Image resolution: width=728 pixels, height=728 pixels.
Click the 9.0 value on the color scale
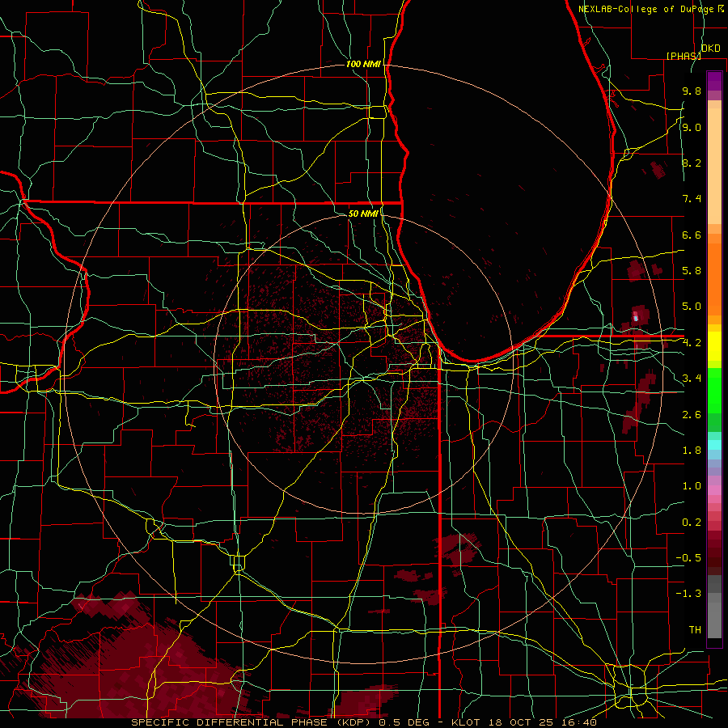[x=692, y=127]
